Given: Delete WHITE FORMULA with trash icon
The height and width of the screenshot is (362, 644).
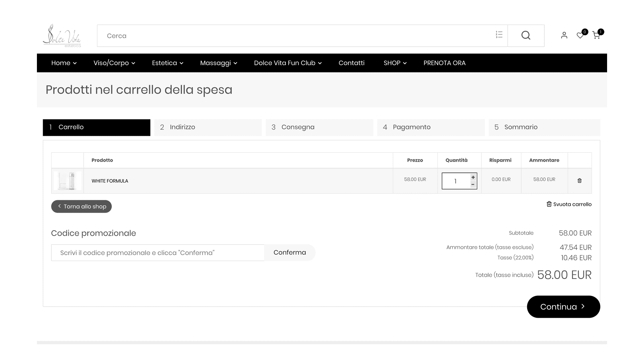Looking at the screenshot, I should 580,180.
